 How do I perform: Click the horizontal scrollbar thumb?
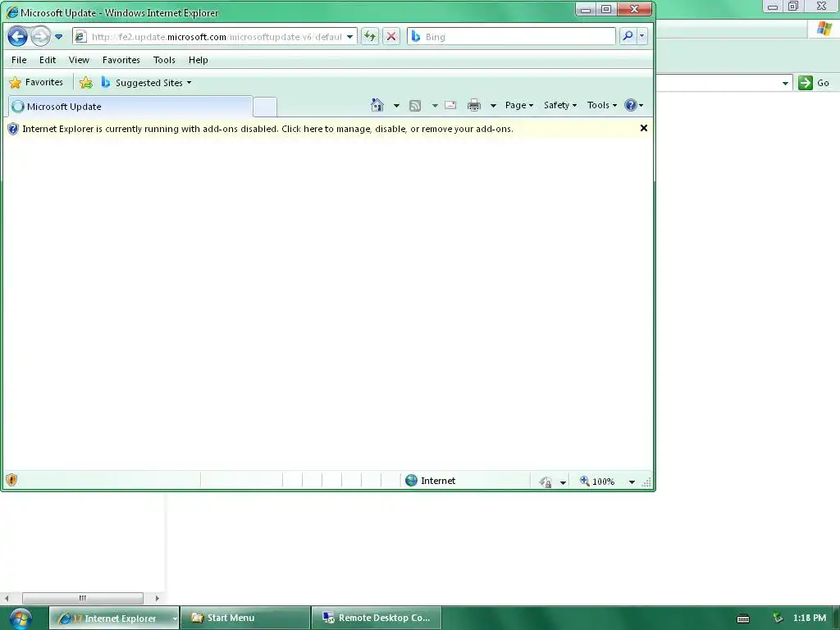tap(83, 598)
